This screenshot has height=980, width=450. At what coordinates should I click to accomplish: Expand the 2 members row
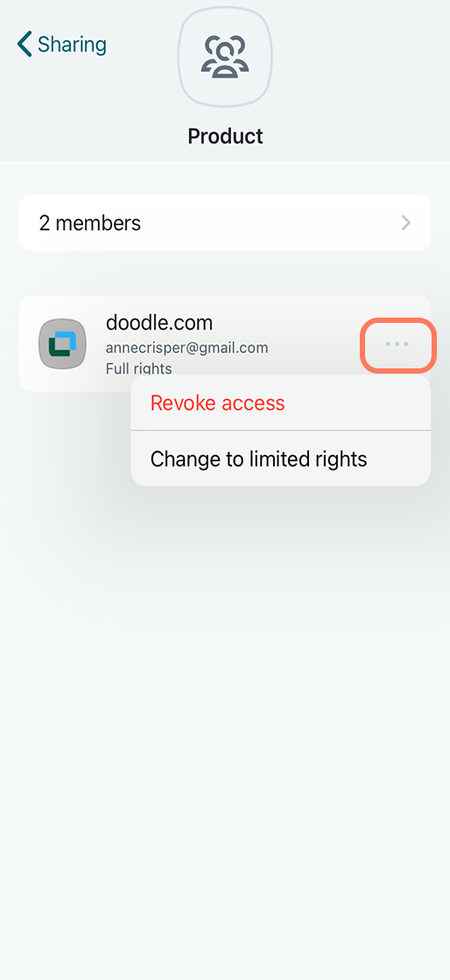click(225, 222)
